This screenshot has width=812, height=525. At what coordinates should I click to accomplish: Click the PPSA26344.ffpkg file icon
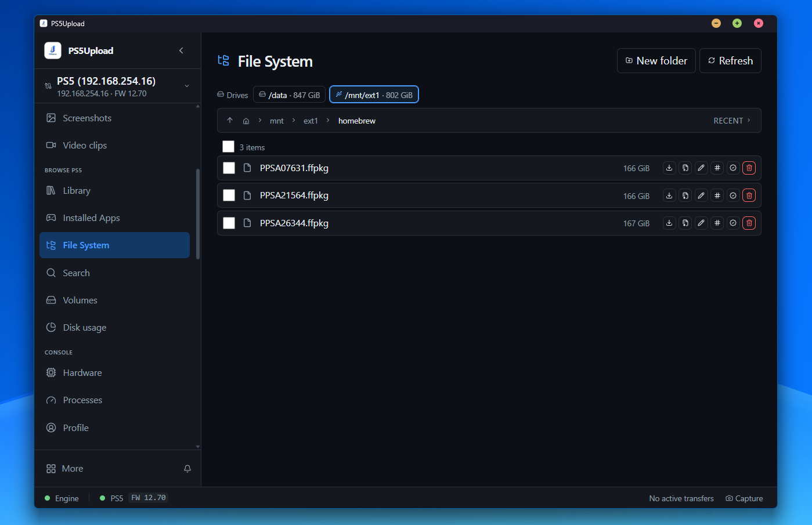coord(247,223)
